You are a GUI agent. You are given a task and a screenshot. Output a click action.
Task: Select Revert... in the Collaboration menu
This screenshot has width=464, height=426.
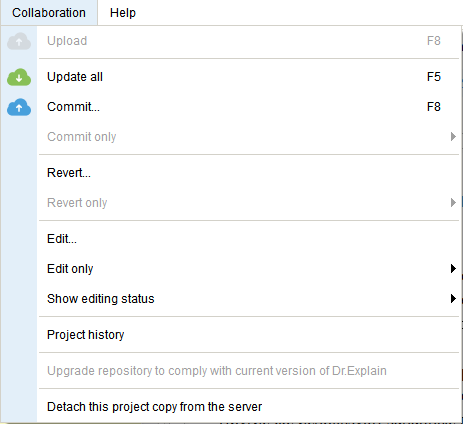tap(249, 173)
